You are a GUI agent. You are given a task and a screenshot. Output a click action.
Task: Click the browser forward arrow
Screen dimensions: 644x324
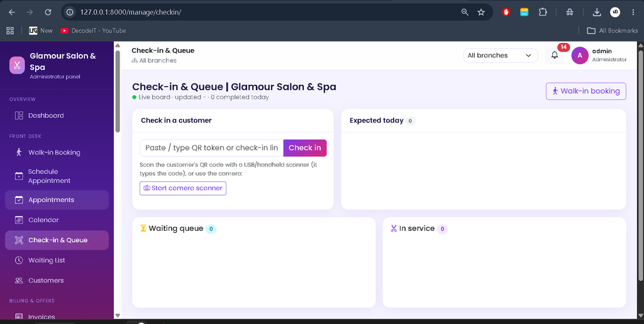(30, 13)
